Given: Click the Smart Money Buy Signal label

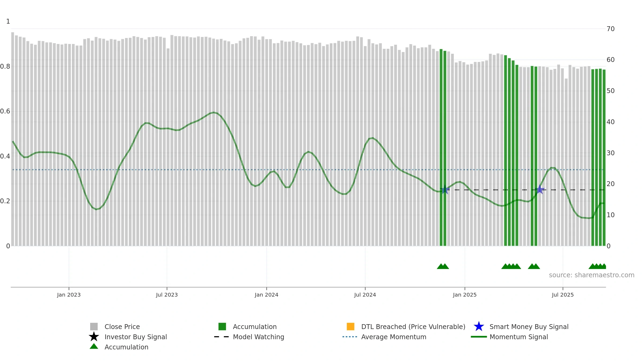Looking at the screenshot, I should 529,327.
